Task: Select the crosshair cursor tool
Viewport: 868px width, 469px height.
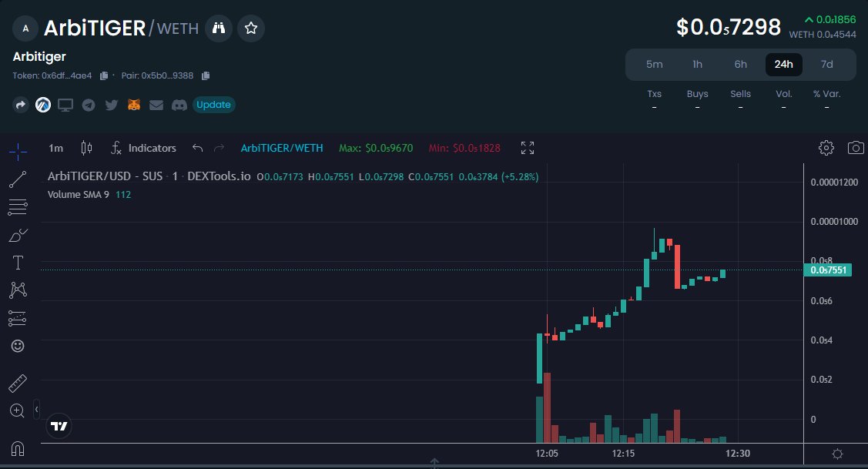Action: pyautogui.click(x=18, y=151)
